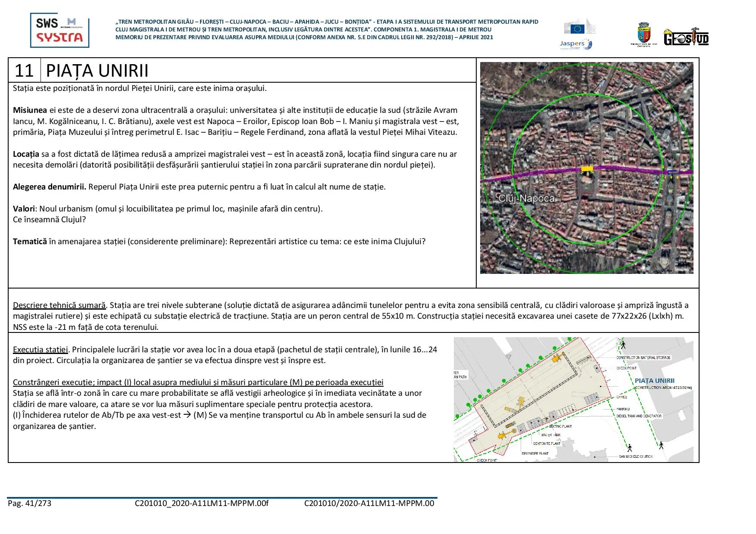
Task: Click the 'Construction Material Storage' label
Action: (643, 357)
